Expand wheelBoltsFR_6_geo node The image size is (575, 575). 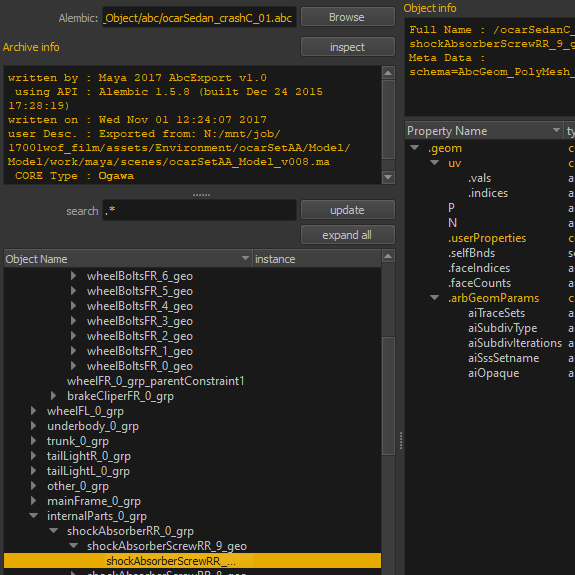(73, 276)
